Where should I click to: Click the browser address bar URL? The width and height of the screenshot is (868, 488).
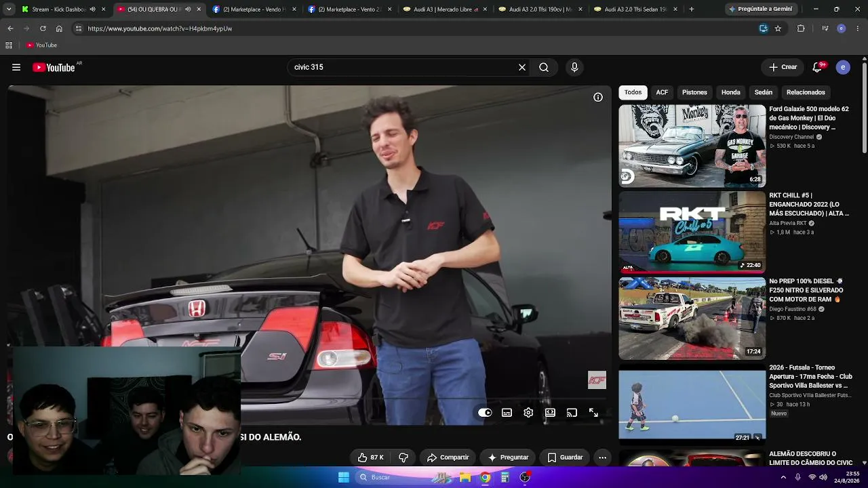coord(160,28)
